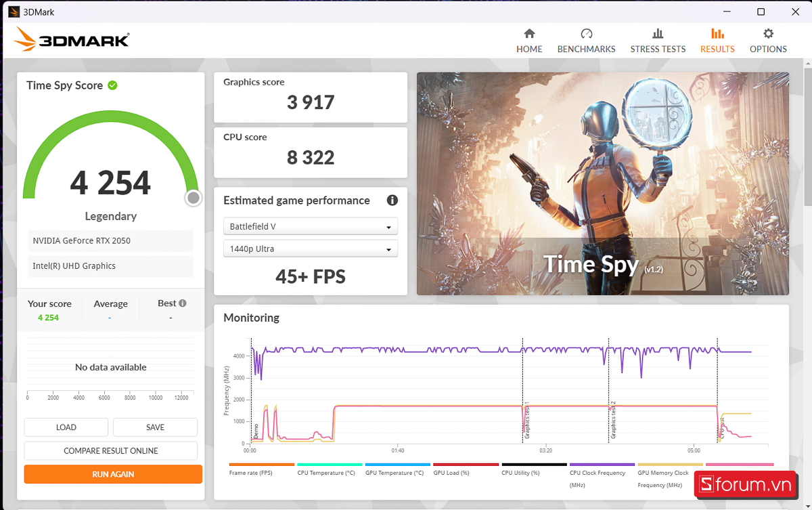The height and width of the screenshot is (510, 812).
Task: Click the Graphics test 2 chart marker
Action: 613,420
